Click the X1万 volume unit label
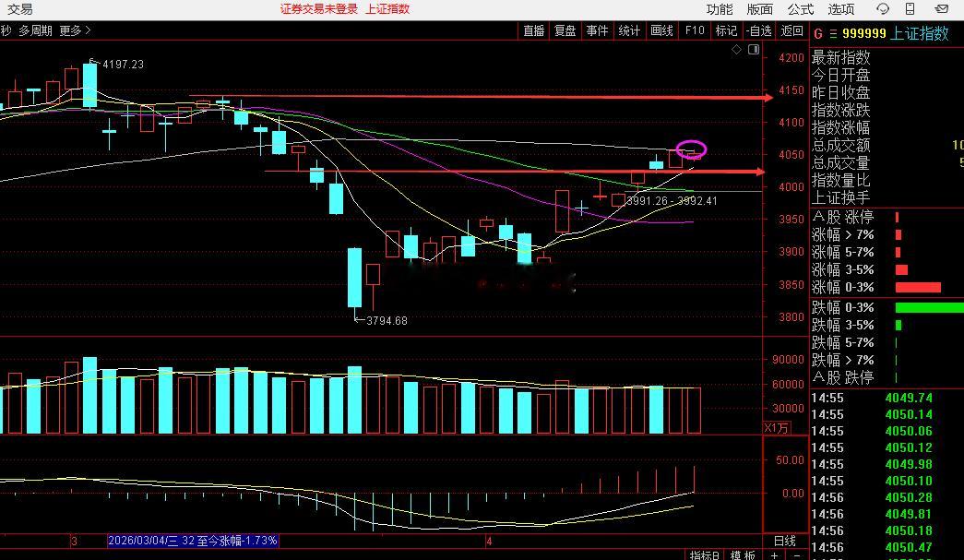964x560 pixels. 776,428
